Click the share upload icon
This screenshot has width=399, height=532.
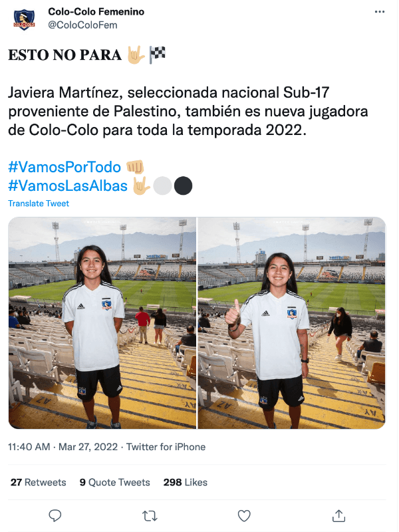pyautogui.click(x=338, y=516)
